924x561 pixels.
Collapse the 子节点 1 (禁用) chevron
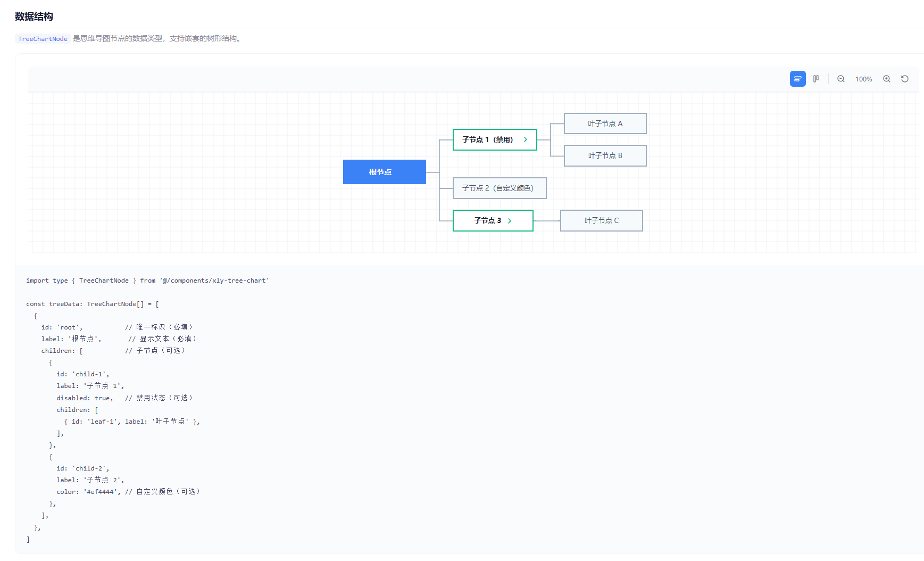point(526,139)
